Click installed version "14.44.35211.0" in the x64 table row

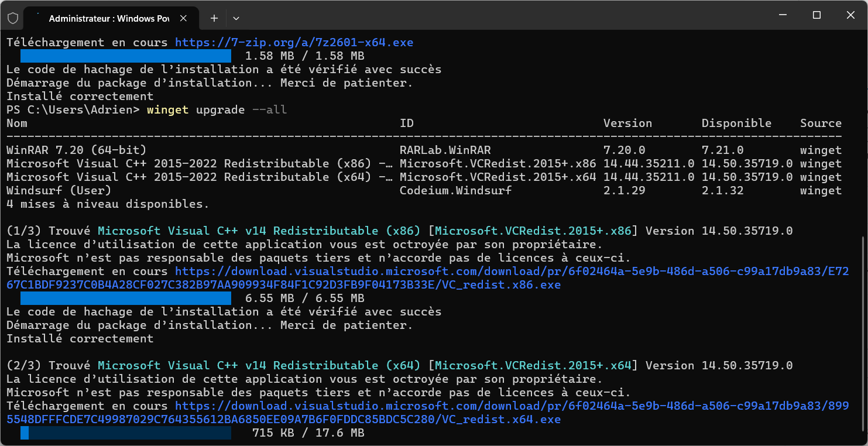pyautogui.click(x=649, y=177)
